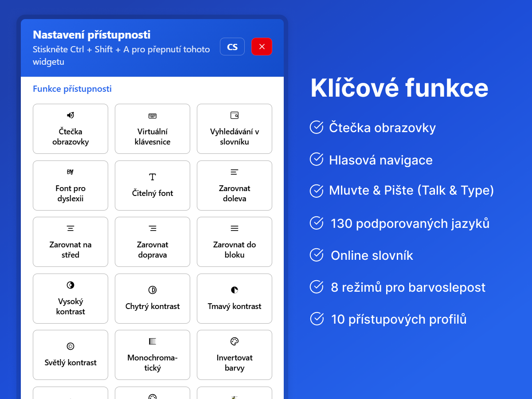Click the checkmark beside Mluvte & Pište

pyautogui.click(x=317, y=191)
